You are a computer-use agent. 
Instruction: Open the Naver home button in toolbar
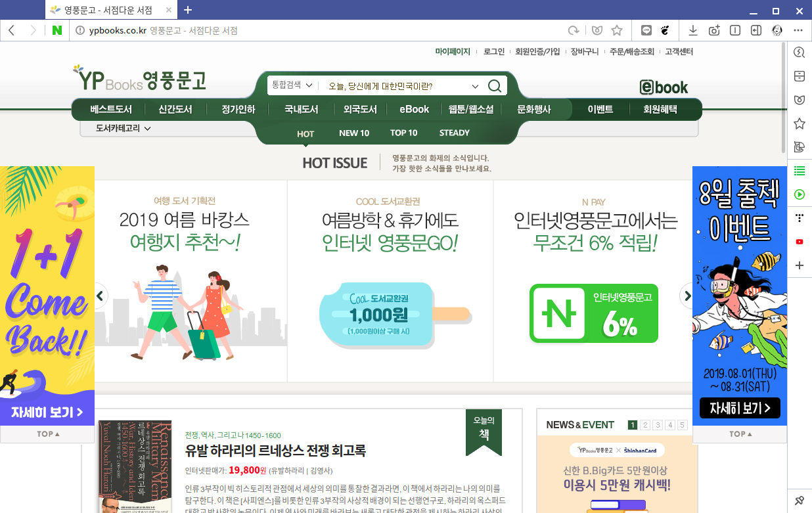[57, 30]
